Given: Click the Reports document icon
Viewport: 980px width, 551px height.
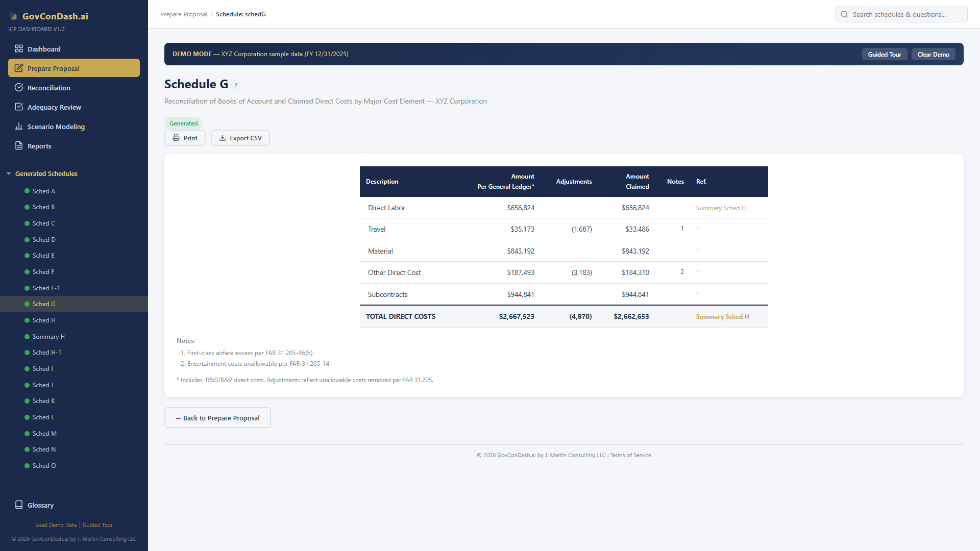Looking at the screenshot, I should tap(19, 146).
